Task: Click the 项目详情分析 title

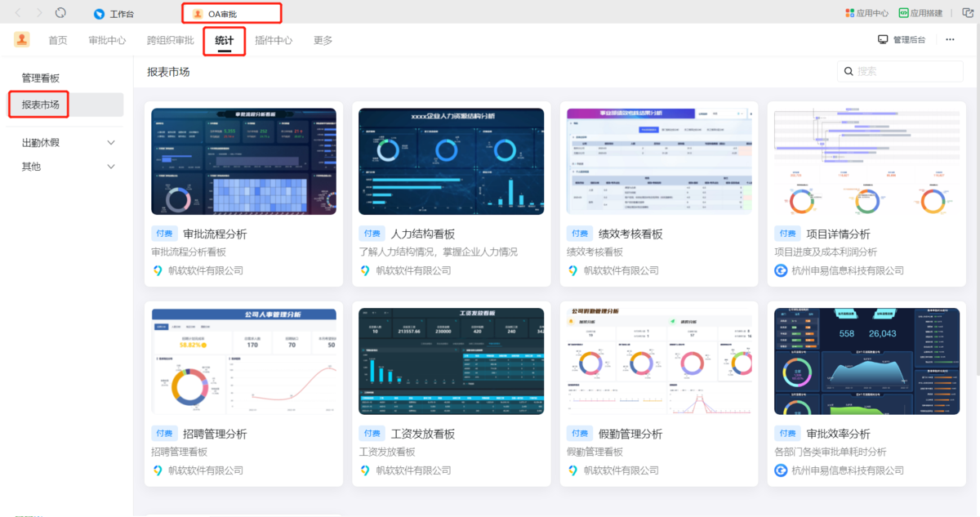Action: tap(838, 234)
